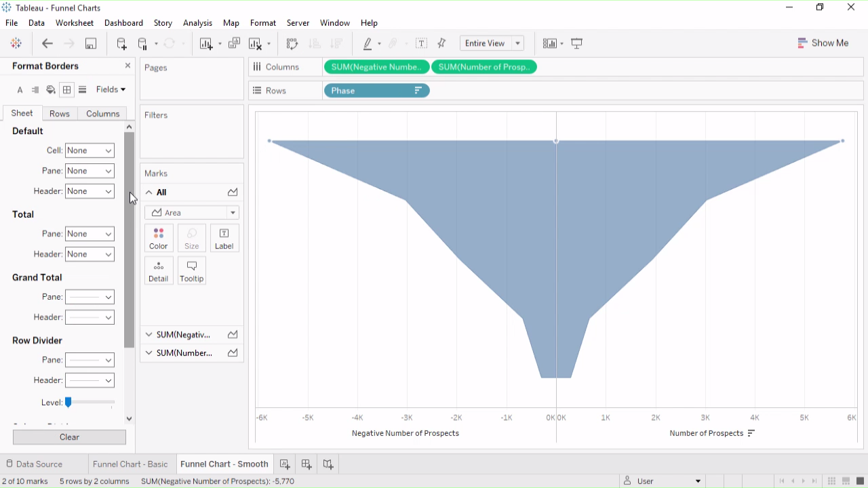Click the Color mark card

159,238
